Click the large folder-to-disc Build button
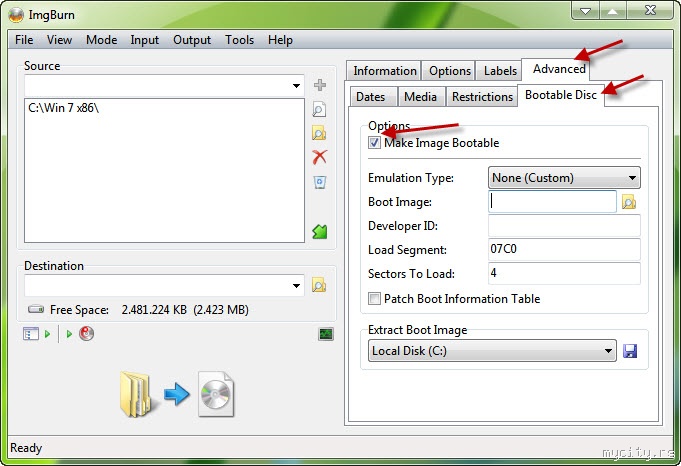The width and height of the screenshot is (681, 466). pyautogui.click(x=177, y=394)
